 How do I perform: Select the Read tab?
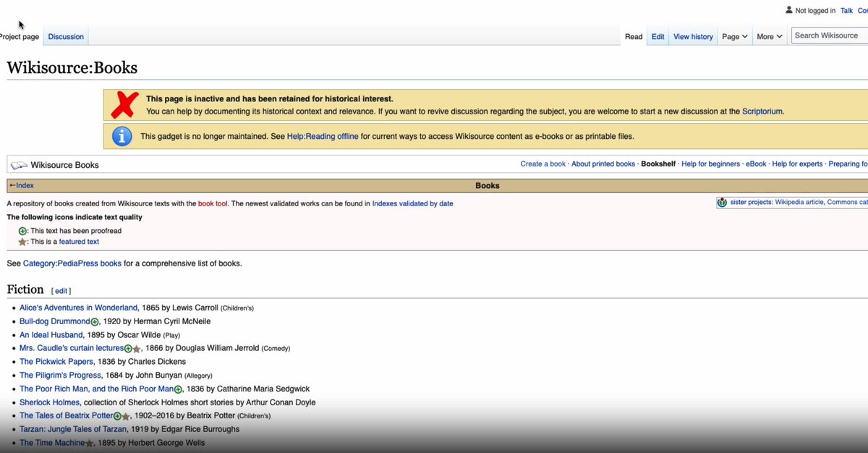coord(634,36)
